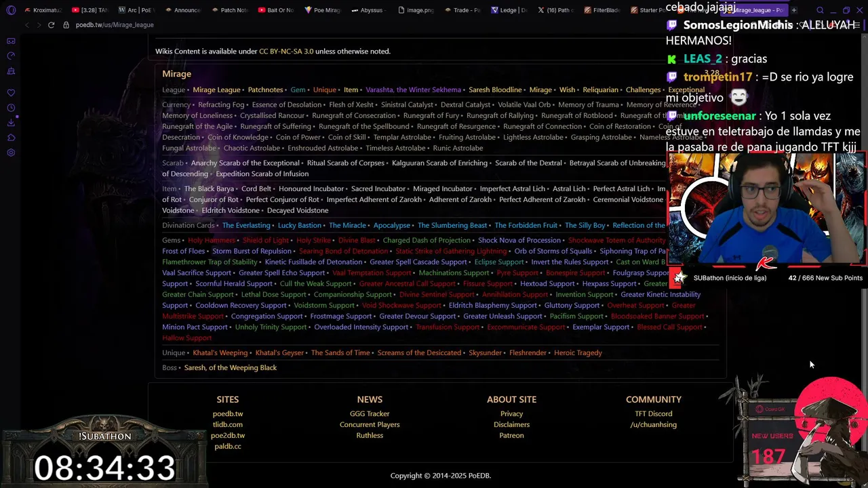Open the Essence of Desolation link

(287, 105)
